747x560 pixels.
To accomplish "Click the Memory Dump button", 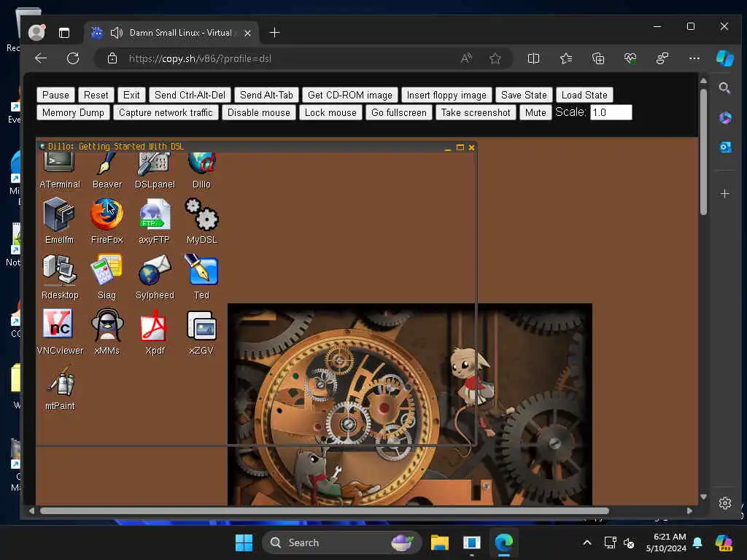I will click(x=74, y=113).
